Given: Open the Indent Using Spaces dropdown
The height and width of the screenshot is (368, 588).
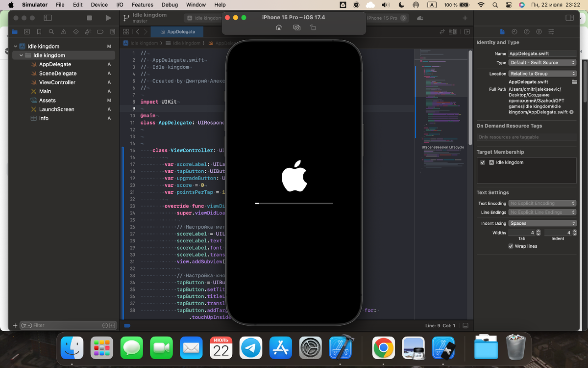Looking at the screenshot, I should (x=542, y=223).
